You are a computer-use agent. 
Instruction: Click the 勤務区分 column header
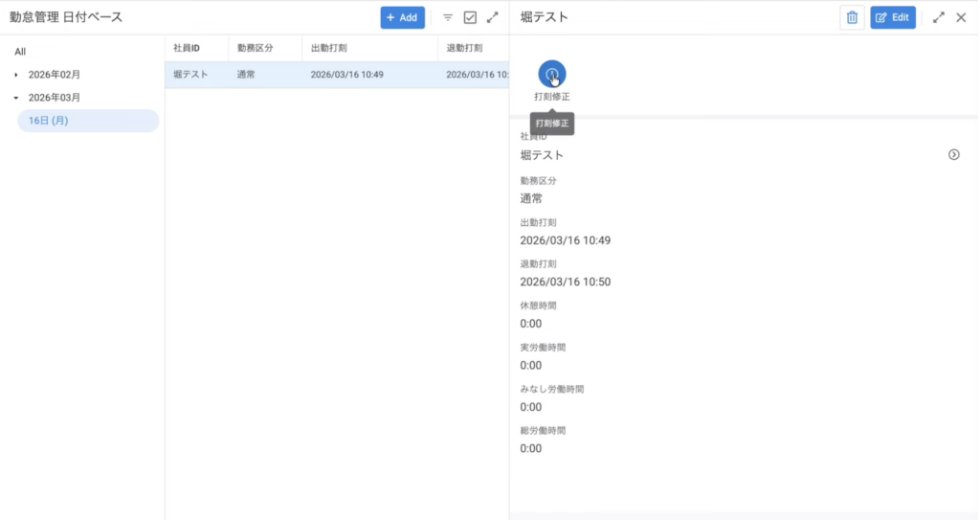click(x=256, y=48)
